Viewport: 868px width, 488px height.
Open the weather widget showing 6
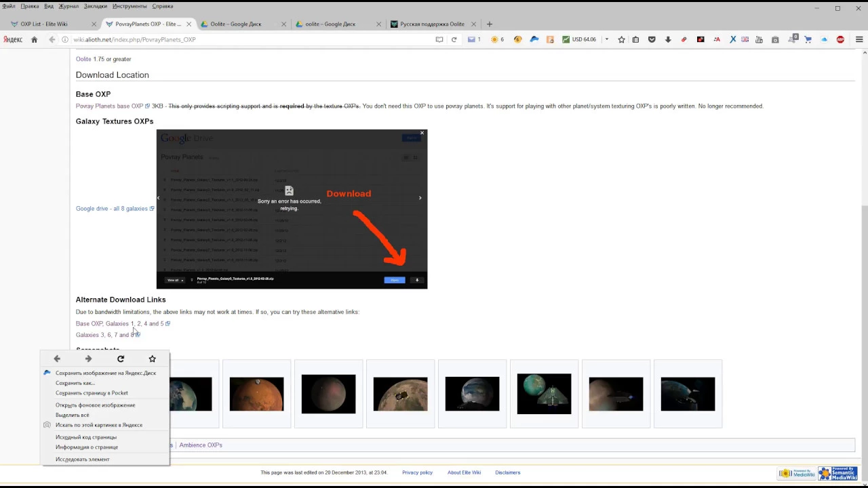click(497, 39)
